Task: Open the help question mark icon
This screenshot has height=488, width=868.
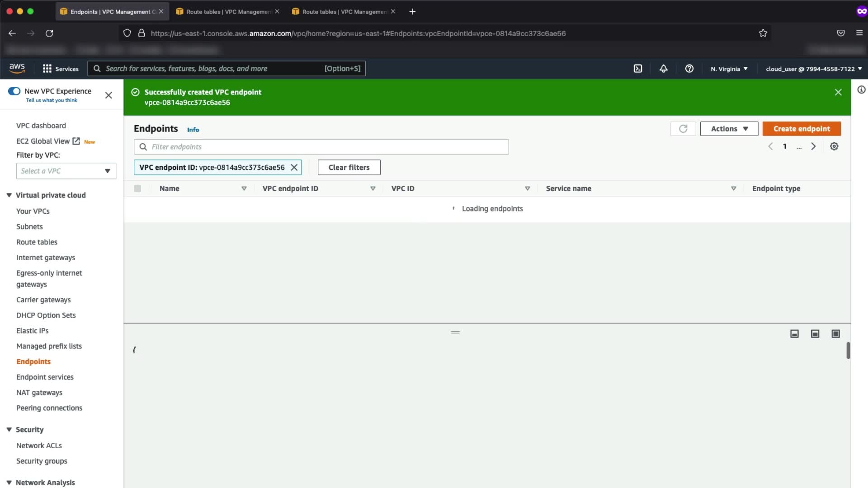Action: coord(689,69)
